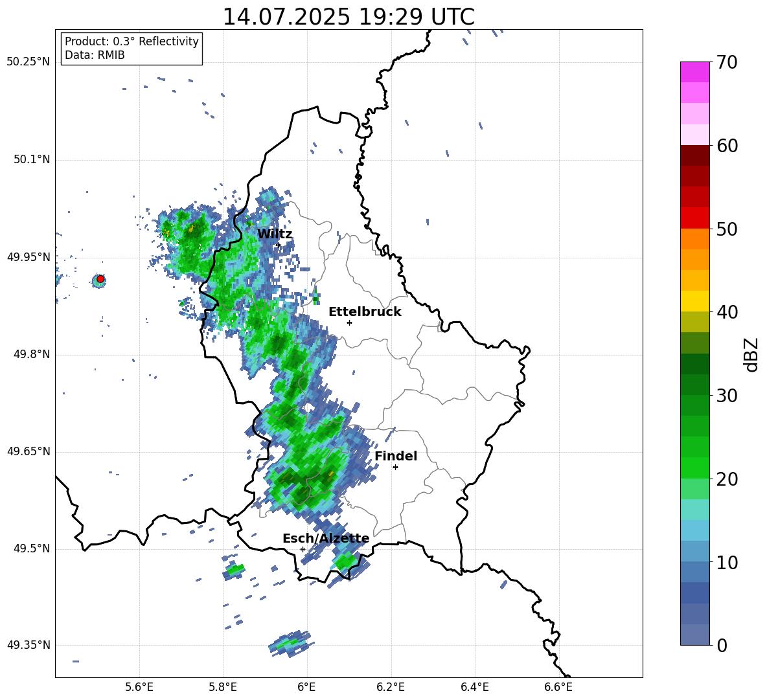Click the 5.8°E longitude label
767x700 pixels.
(223, 688)
